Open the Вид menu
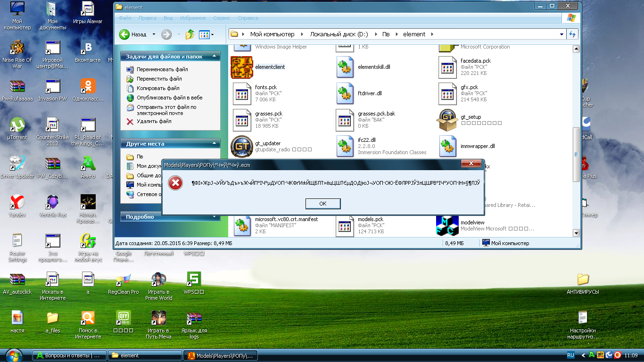This screenshot has height=362, width=644. pos(168,18)
